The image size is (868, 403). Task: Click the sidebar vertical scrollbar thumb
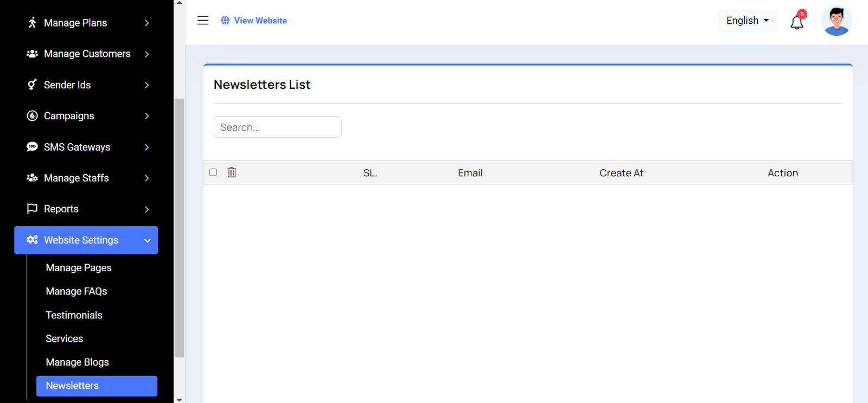point(180,228)
